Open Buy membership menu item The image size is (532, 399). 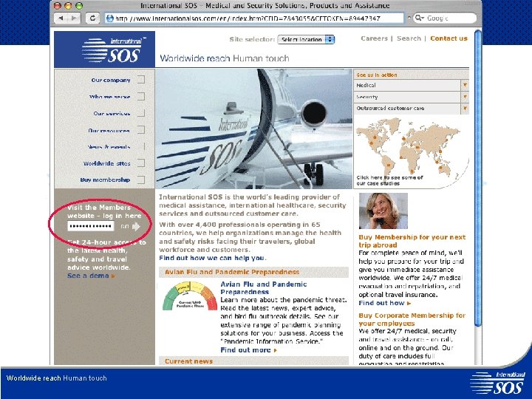(x=105, y=180)
